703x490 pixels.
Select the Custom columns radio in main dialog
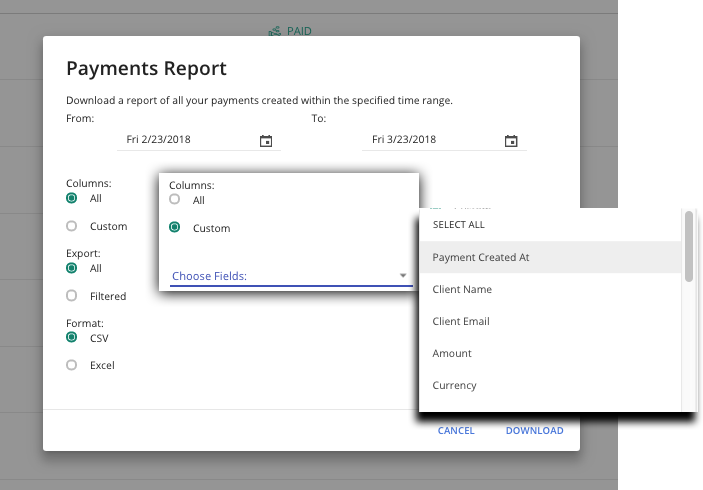pos(71,226)
